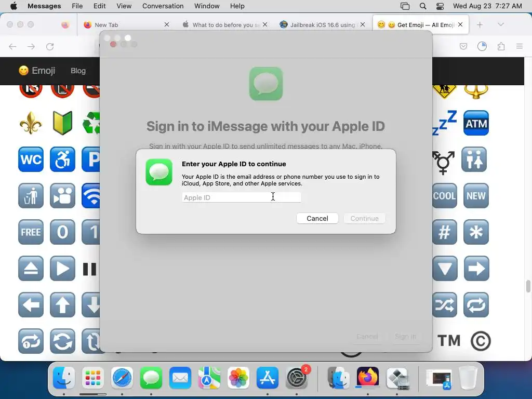Open Control Center in menu bar
Screen dimensions: 532x399
point(440,6)
